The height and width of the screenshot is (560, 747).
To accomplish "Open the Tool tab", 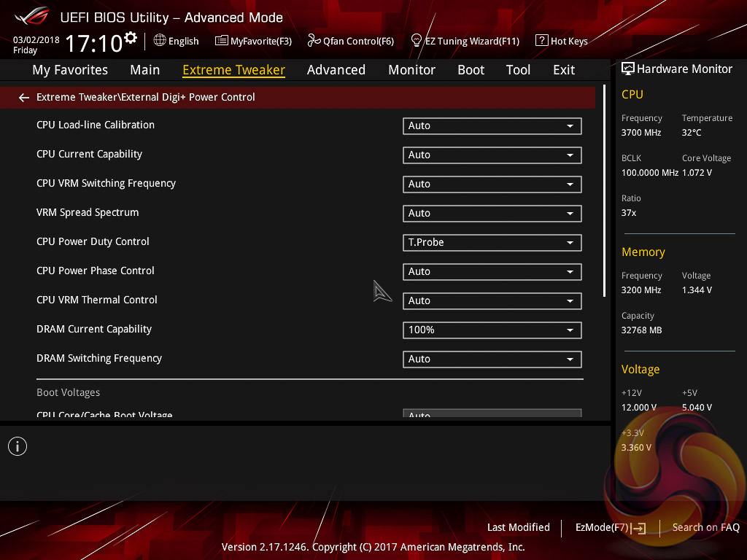I will 519,70.
